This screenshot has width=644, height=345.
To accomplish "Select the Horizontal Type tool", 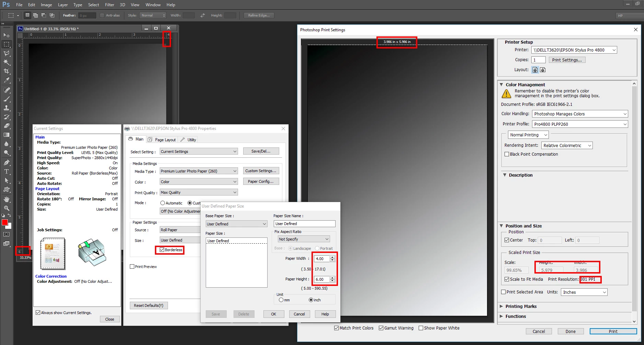I will coord(7,171).
